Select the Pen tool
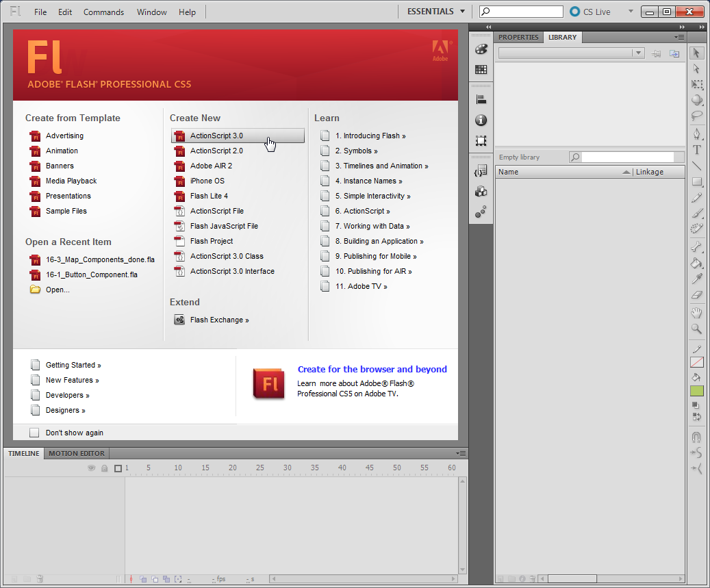The height and width of the screenshot is (588, 710). pos(696,134)
